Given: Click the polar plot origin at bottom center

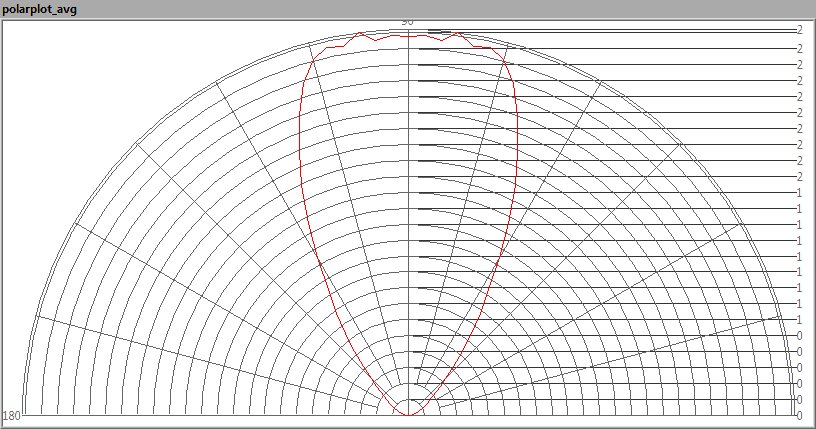Looking at the screenshot, I should tap(408, 414).
